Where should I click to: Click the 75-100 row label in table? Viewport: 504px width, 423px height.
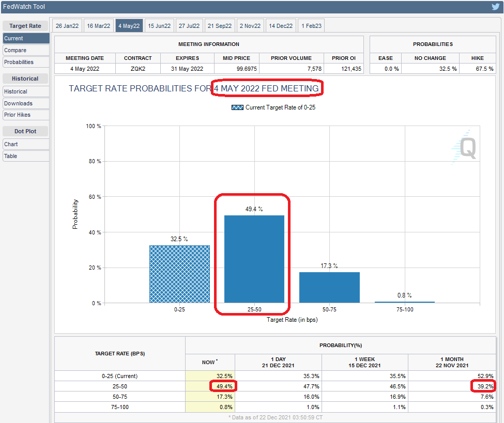[120, 407]
